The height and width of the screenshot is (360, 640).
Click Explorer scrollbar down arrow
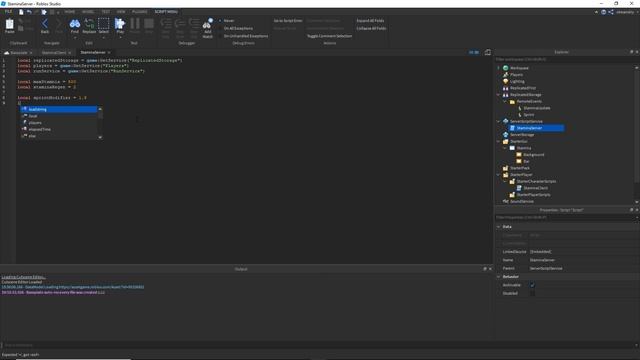637,202
